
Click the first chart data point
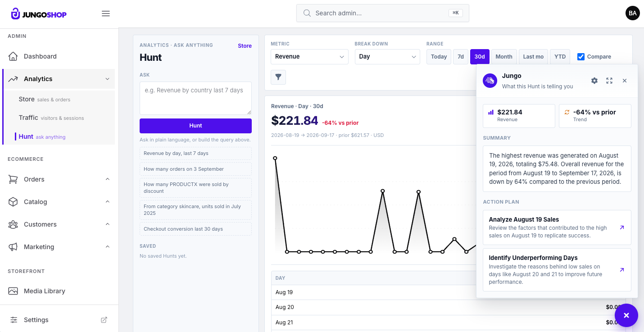pos(275,158)
